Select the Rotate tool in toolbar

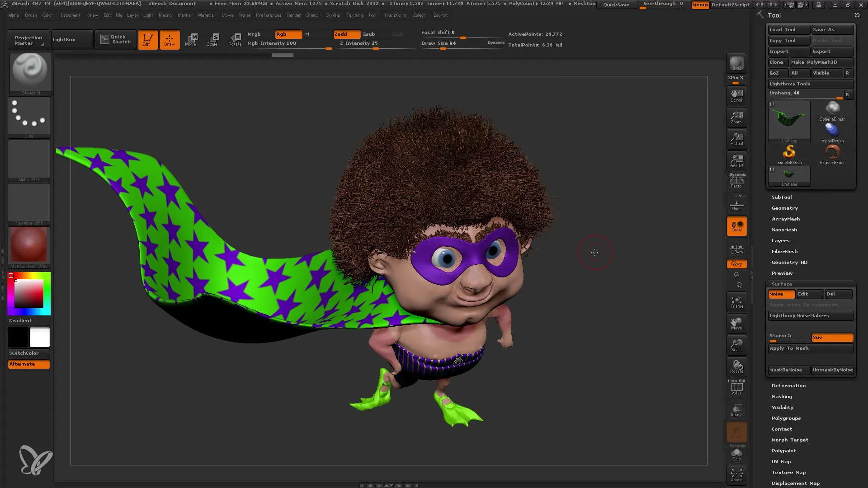click(235, 39)
